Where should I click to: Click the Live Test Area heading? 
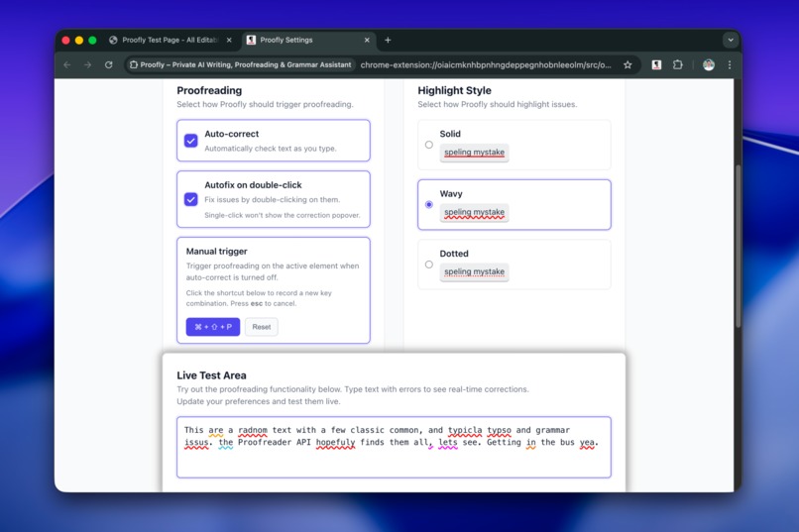pyautogui.click(x=211, y=375)
